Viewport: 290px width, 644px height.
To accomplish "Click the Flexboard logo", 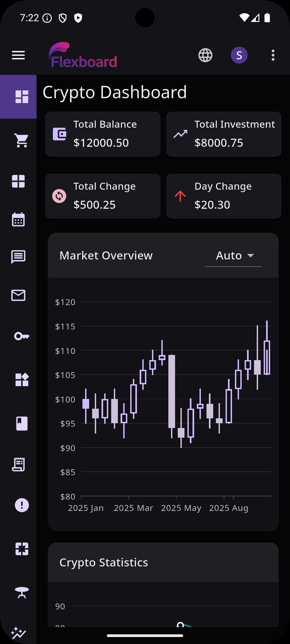I will point(83,55).
